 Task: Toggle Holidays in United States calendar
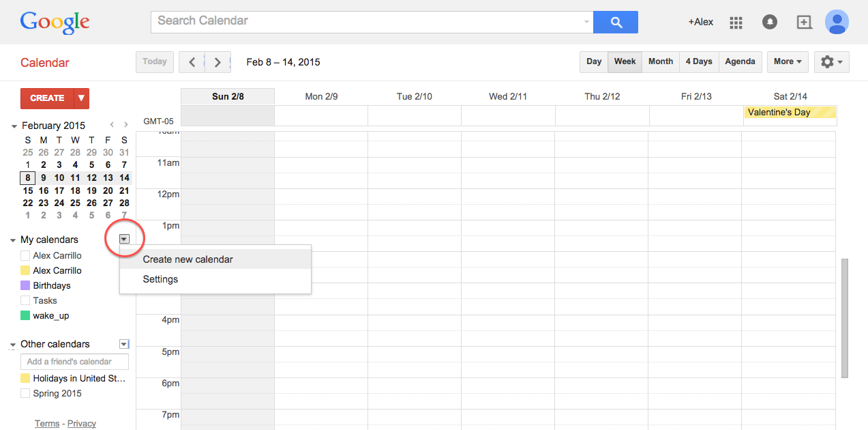pos(25,378)
